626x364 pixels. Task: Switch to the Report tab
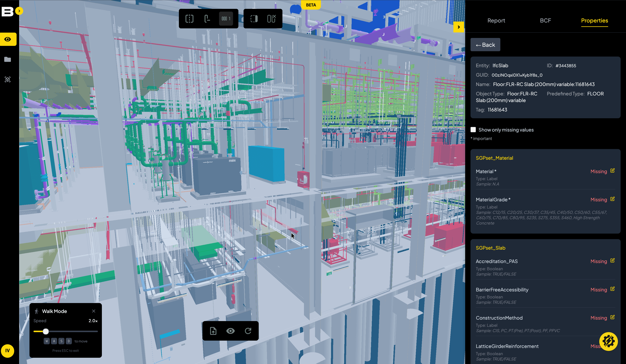496,21
